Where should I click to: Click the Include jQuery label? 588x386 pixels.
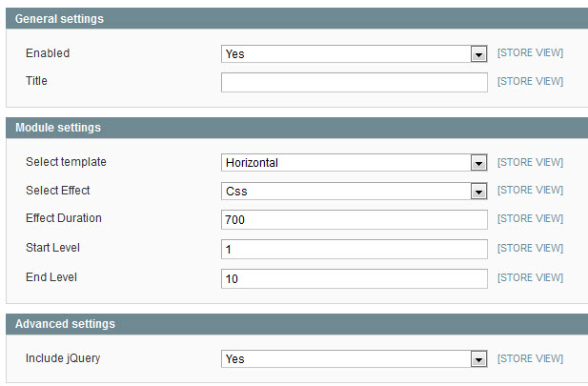point(63,358)
